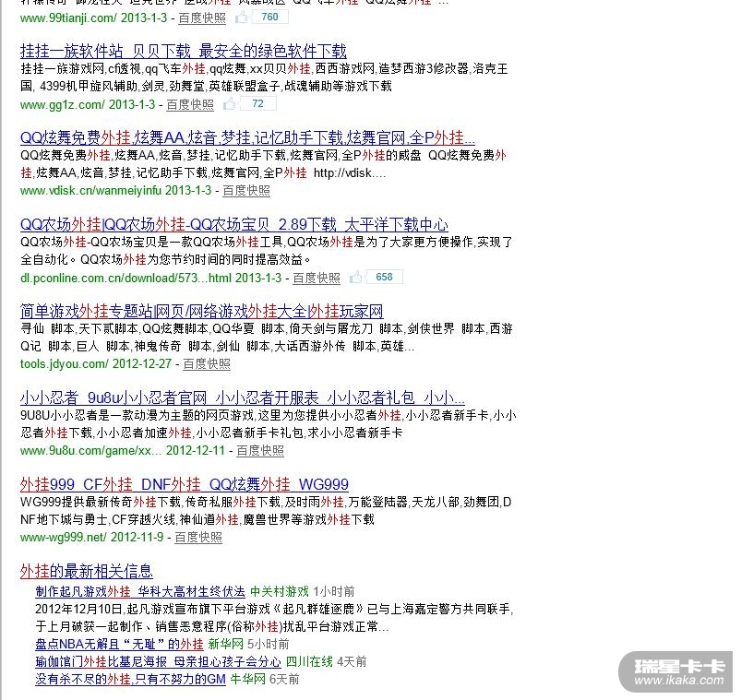The height and width of the screenshot is (700, 741).
Task: Click the 中关村游戏 news source label
Action: point(280,591)
